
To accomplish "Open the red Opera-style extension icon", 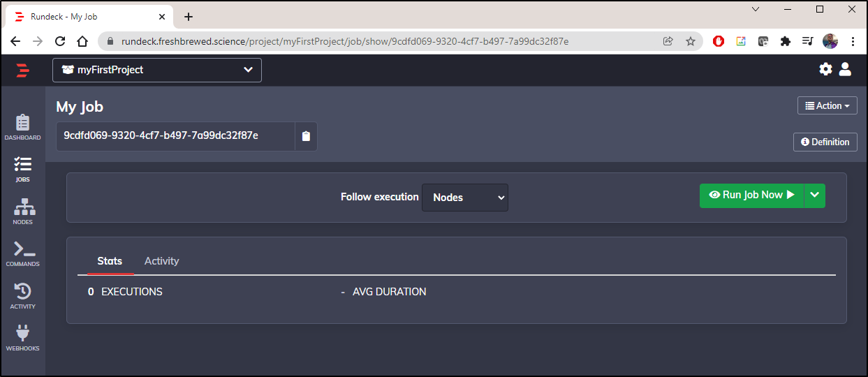I will [719, 41].
